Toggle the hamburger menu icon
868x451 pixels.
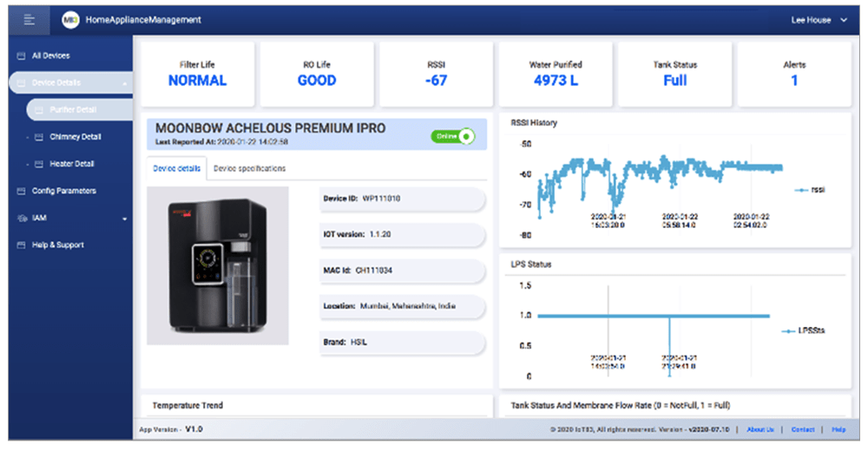(30, 20)
